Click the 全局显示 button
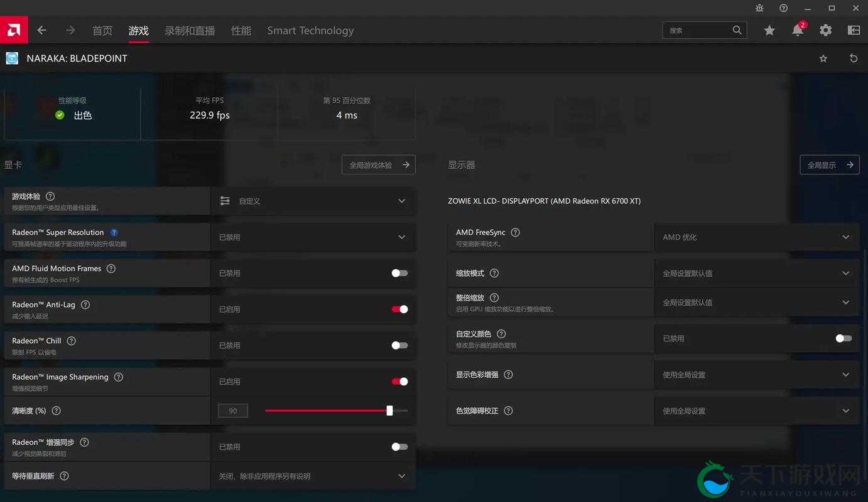This screenshot has width=868, height=502. 830,165
